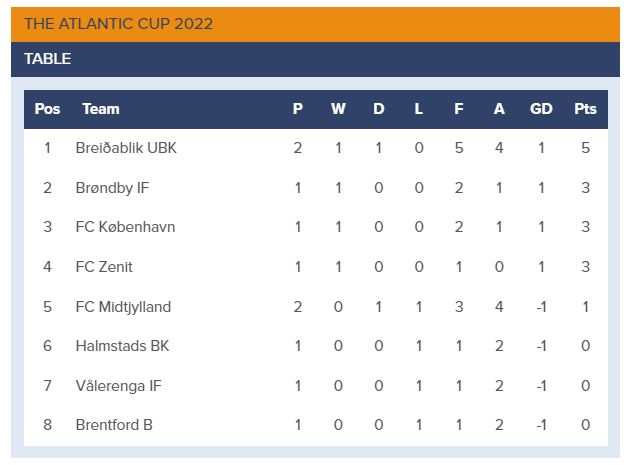The width and height of the screenshot is (633, 465).
Task: Click the GD column header
Action: tap(541, 109)
